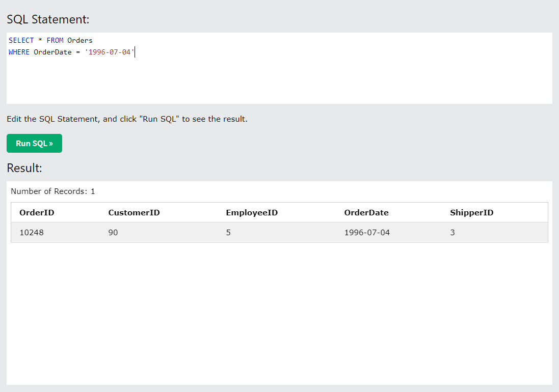
Task: Click the OrderDate word in the WHERE clause
Action: click(53, 52)
